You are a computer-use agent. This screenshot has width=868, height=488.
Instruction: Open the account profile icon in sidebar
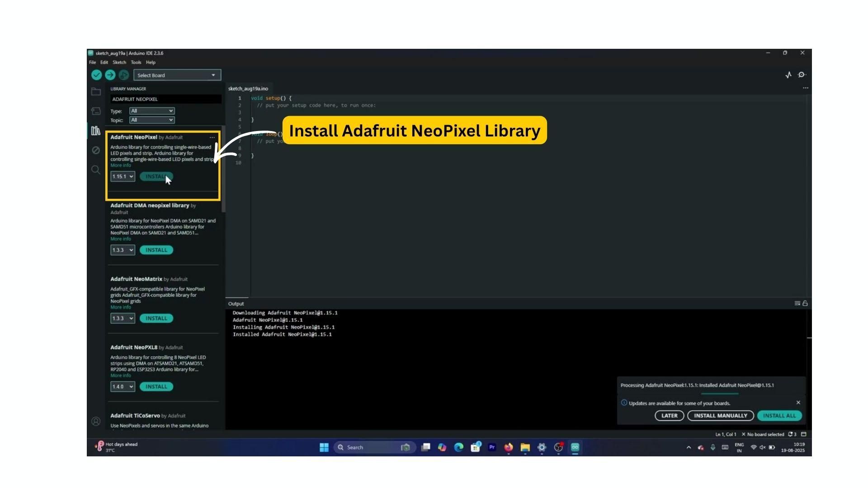[x=96, y=422]
